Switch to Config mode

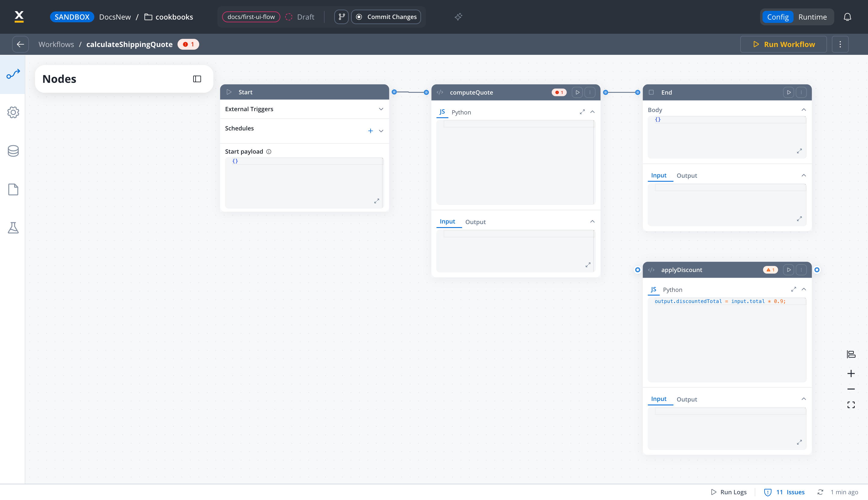(x=778, y=17)
